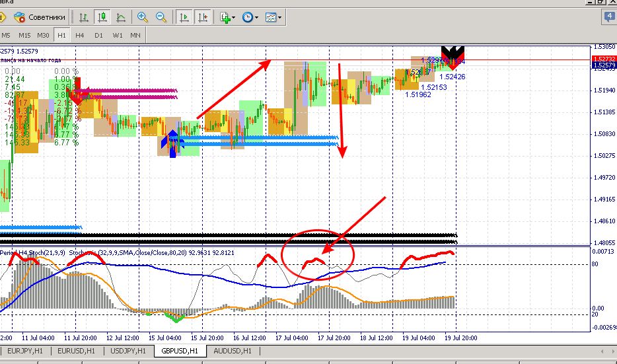Click the dark blue 1.52579 price label

point(604,65)
